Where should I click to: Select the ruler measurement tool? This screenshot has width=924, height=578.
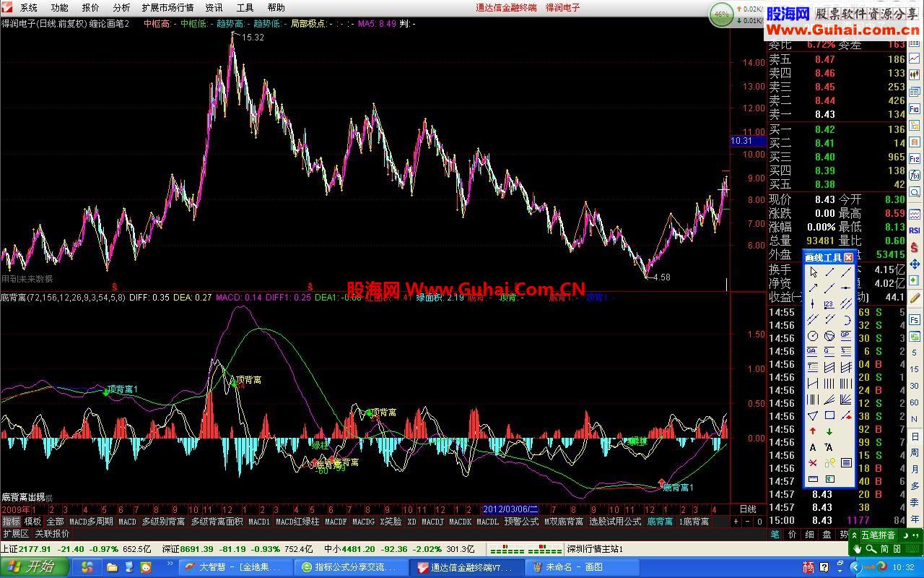pyautogui.click(x=813, y=479)
